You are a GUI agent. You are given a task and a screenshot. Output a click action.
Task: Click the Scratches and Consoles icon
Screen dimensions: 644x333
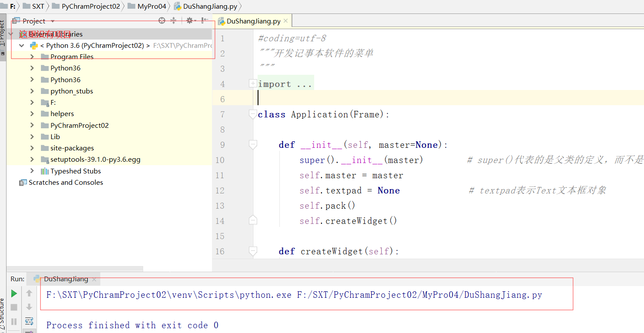(23, 183)
